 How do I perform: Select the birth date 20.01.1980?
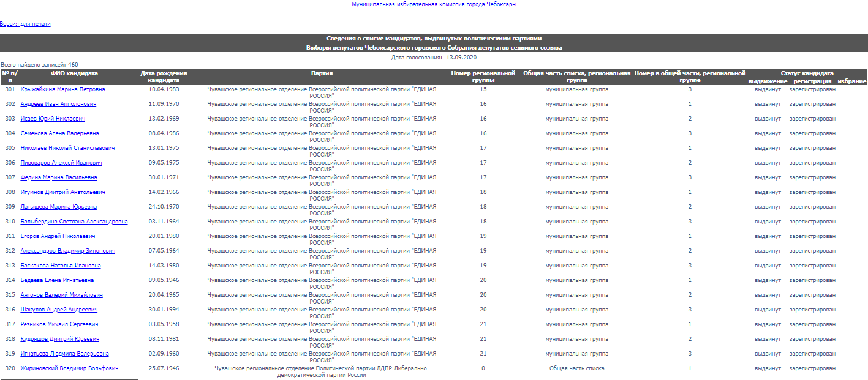pos(164,236)
